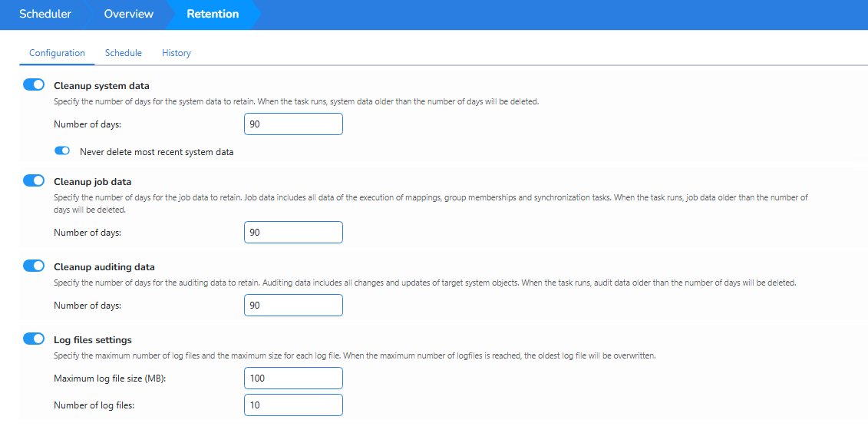The height and width of the screenshot is (433, 868).
Task: Click the Cleanup auditing data heading
Action: (x=104, y=267)
